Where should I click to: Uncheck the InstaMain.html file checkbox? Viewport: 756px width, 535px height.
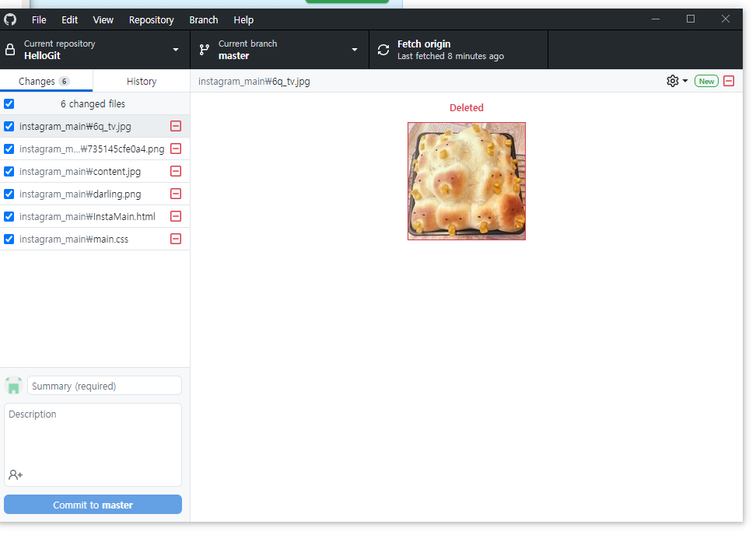[9, 216]
